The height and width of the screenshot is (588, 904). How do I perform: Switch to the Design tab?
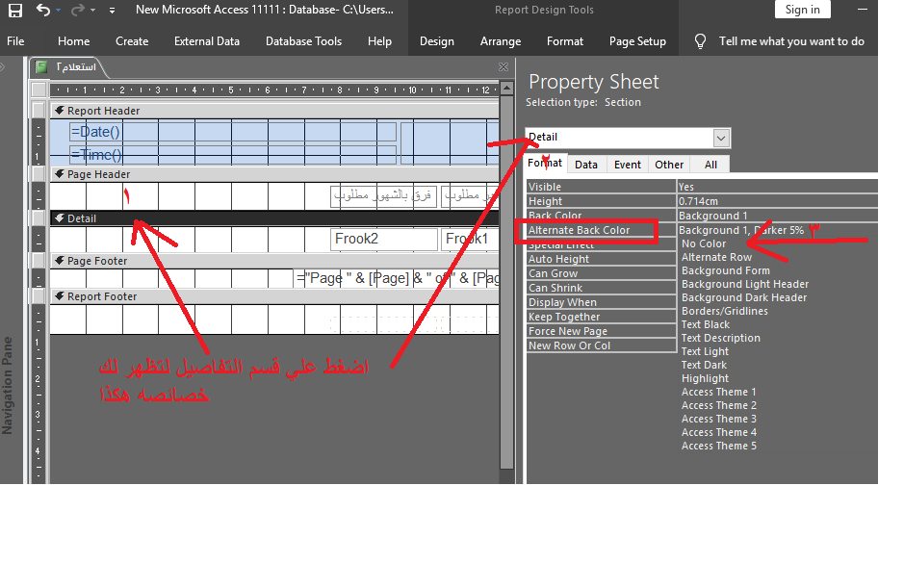pos(437,41)
